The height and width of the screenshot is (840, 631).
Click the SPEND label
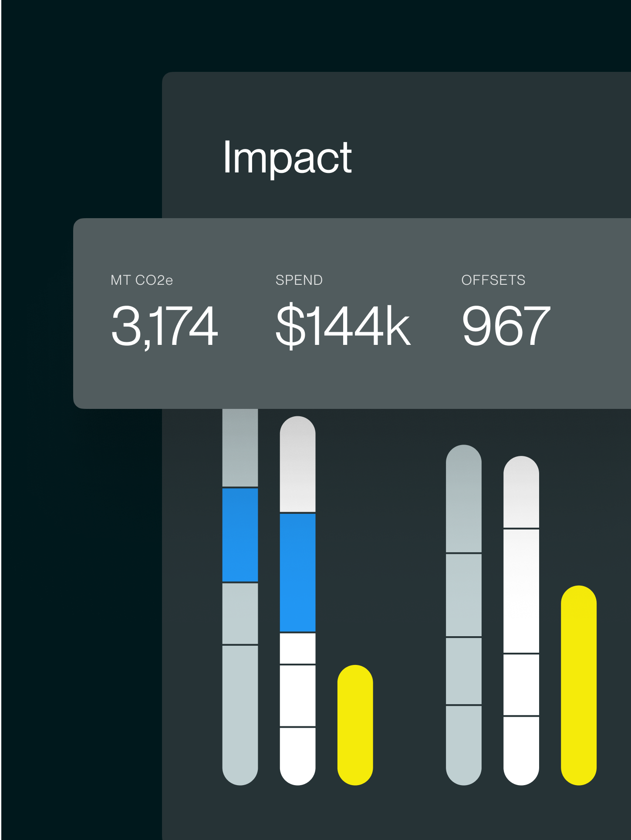click(299, 280)
